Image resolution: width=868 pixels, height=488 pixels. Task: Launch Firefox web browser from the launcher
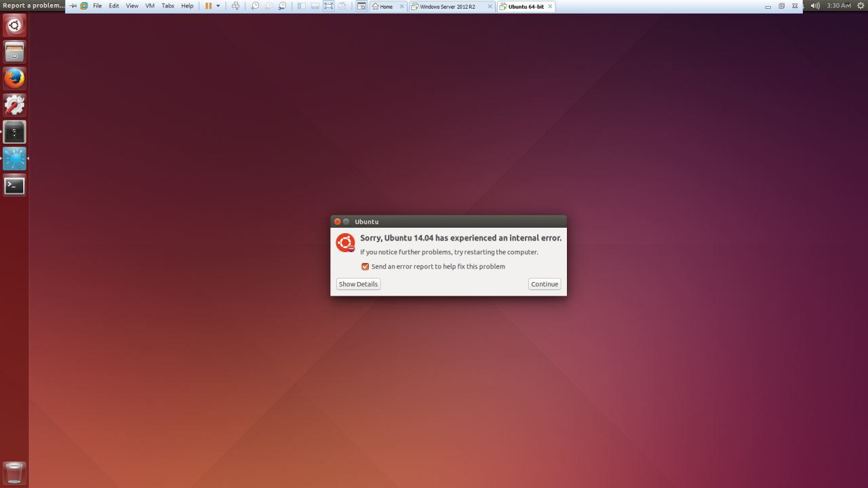click(14, 78)
